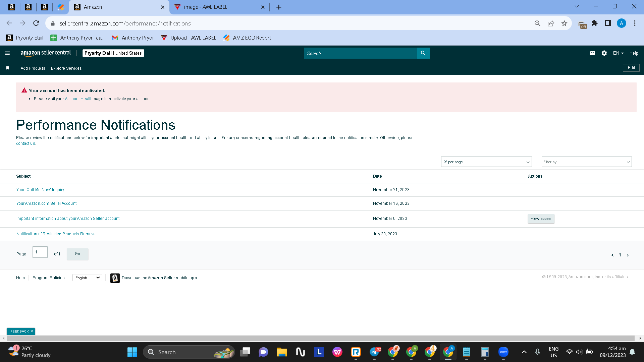Open Add Products in the nav bar
This screenshot has height=362, width=644.
(x=33, y=68)
